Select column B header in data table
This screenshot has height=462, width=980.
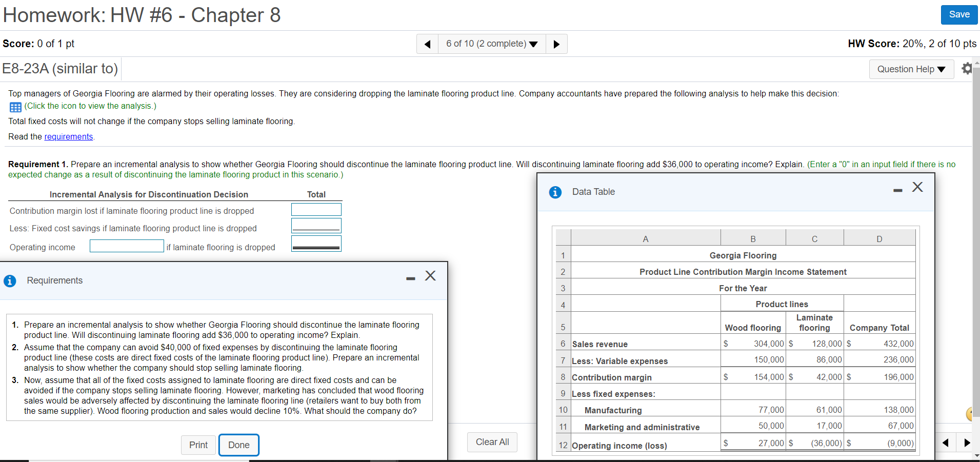pos(753,238)
